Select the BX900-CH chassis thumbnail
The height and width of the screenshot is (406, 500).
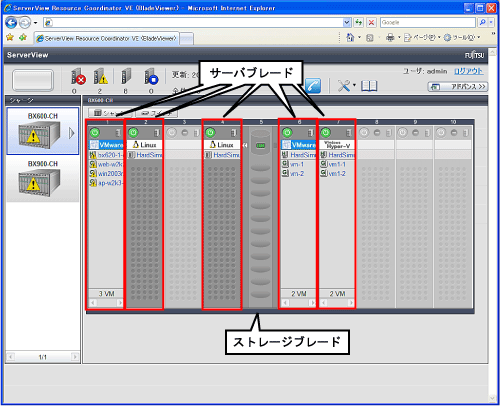(x=43, y=179)
